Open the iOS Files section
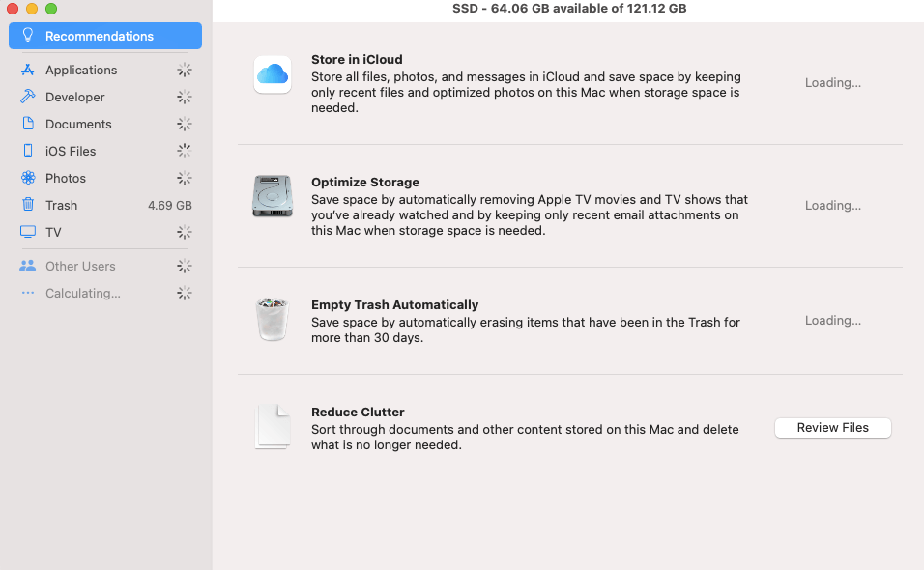This screenshot has width=924, height=570. click(71, 151)
